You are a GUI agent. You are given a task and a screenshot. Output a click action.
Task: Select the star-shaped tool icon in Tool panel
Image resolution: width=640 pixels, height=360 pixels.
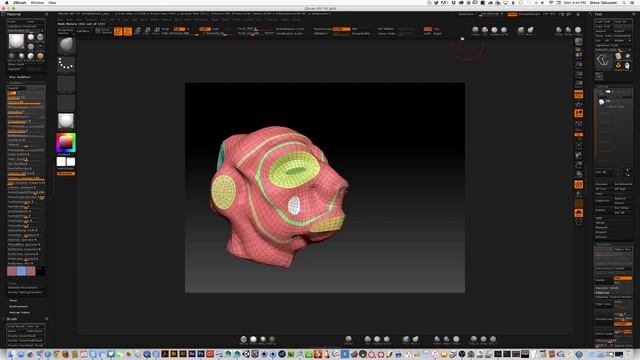[x=627, y=56]
